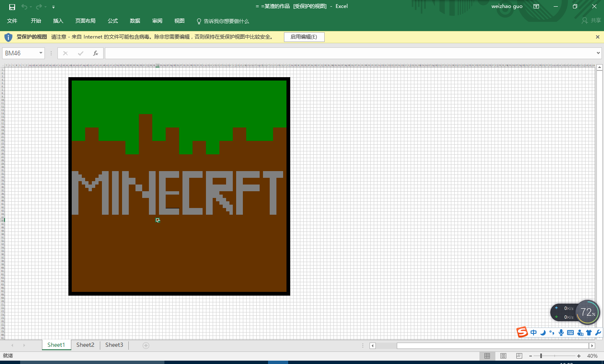604x364 pixels.
Task: Select the Sheet3 worksheet tab
Action: point(114,345)
